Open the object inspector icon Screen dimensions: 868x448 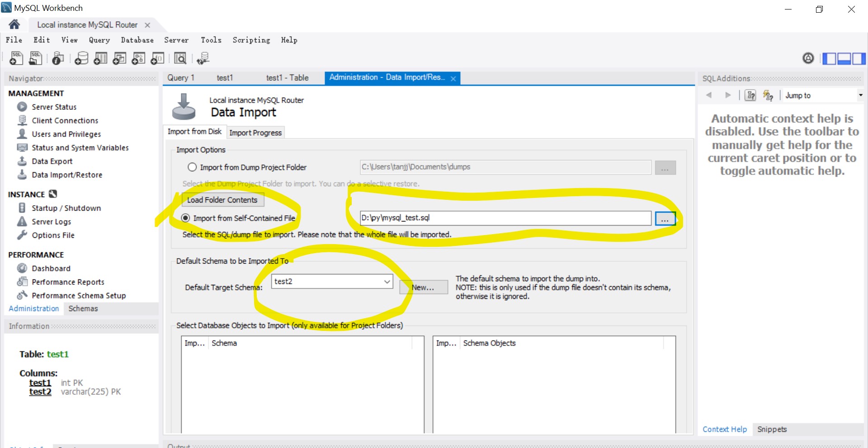[x=58, y=58]
